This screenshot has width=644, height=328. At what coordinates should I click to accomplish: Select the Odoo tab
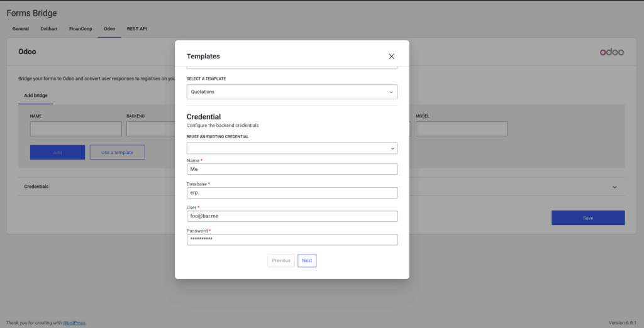coord(109,29)
